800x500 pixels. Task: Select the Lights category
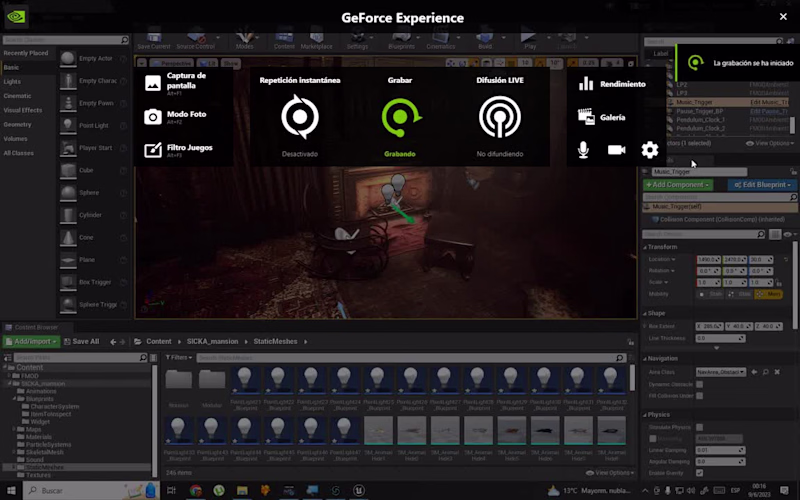[12, 82]
